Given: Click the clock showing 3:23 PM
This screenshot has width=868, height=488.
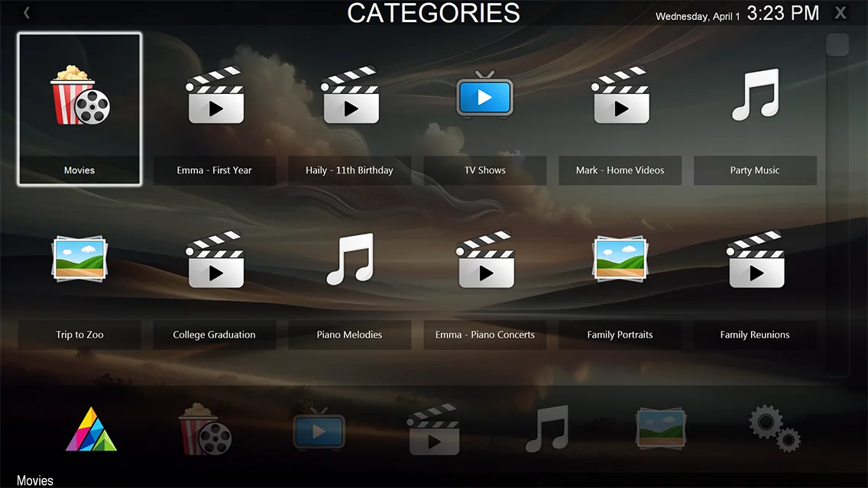Looking at the screenshot, I should (x=782, y=13).
